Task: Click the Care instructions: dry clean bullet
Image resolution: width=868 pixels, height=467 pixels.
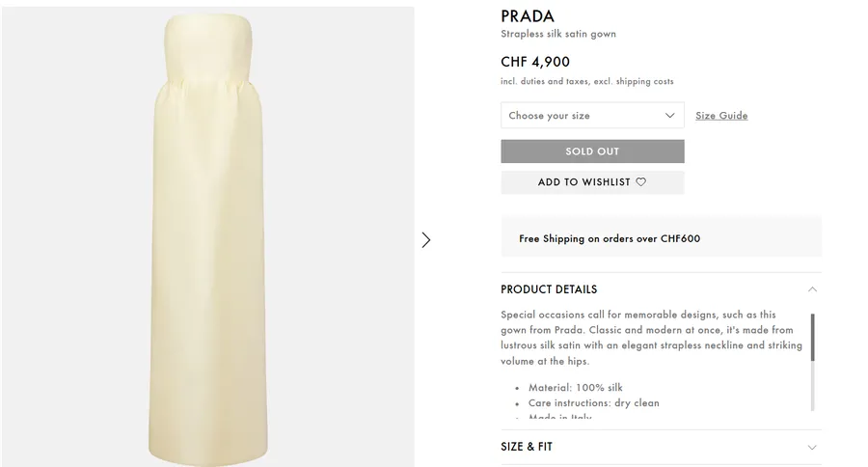Action: 593,403
